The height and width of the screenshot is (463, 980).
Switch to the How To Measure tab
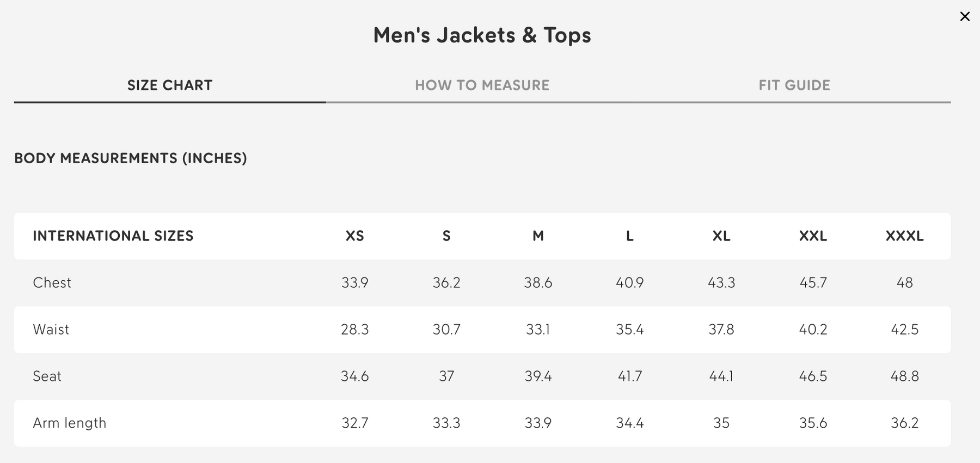482,85
